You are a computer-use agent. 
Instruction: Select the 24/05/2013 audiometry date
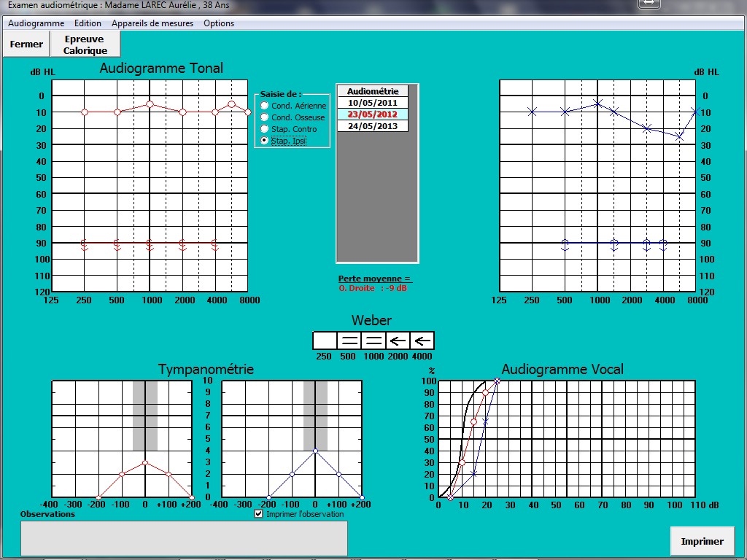[373, 125]
